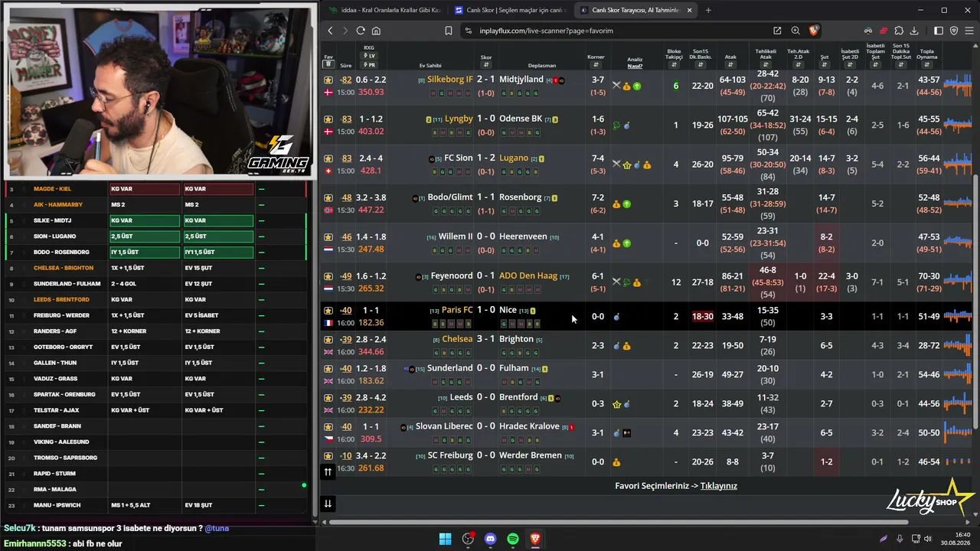Jump to bottom with the double down arrows
This screenshot has width=980, height=551.
(x=328, y=504)
